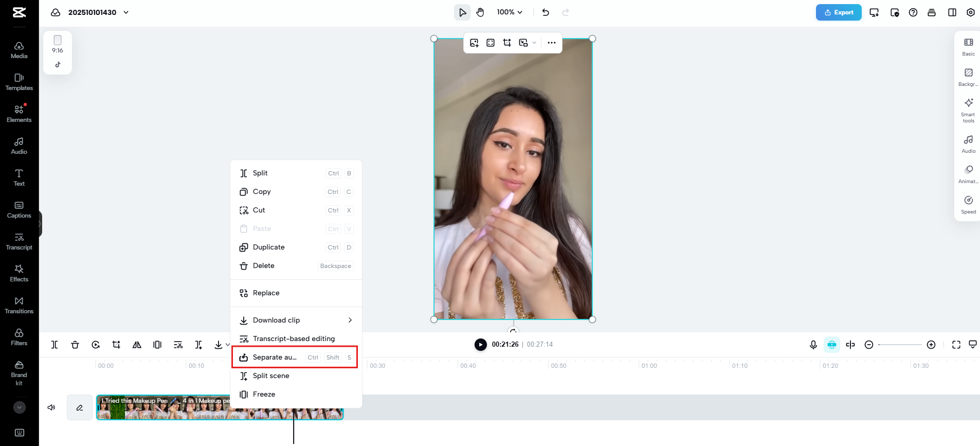Open Background options in right panel
The height and width of the screenshot is (446, 980).
pos(969,77)
